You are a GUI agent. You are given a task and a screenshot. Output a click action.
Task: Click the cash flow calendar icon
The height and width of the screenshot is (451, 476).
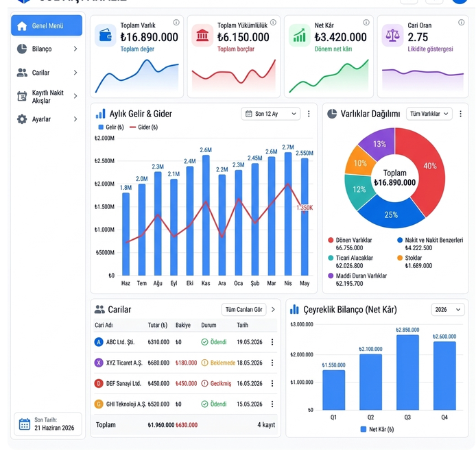pyautogui.click(x=22, y=96)
